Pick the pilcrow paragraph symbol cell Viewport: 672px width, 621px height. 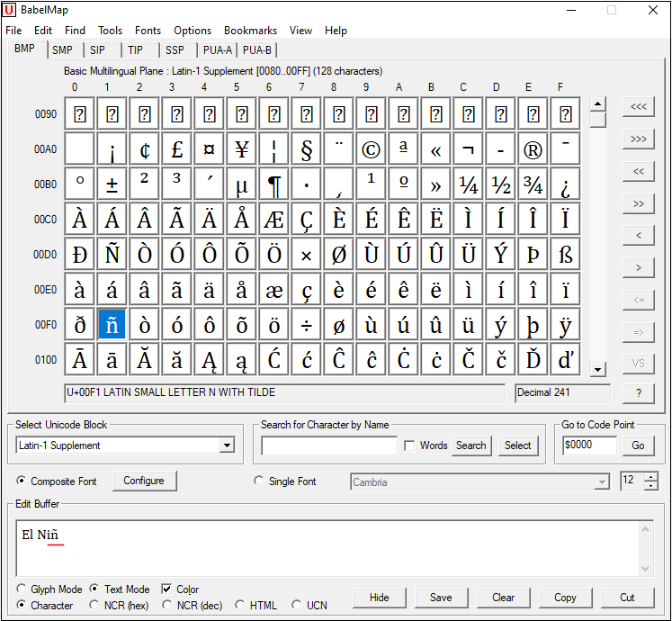click(274, 184)
